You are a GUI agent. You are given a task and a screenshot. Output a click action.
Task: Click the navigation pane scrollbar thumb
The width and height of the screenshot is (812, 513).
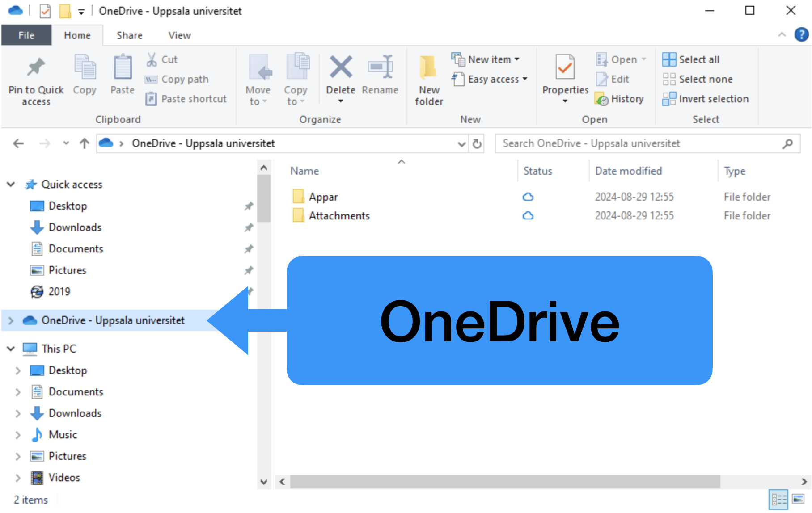pos(264,198)
